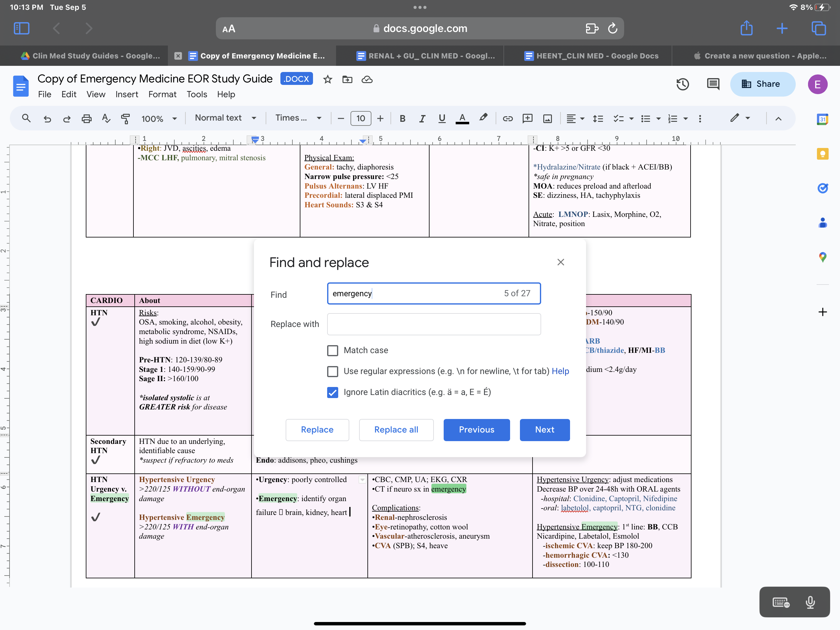Click the Replace all button
The width and height of the screenshot is (840, 630).
point(396,430)
